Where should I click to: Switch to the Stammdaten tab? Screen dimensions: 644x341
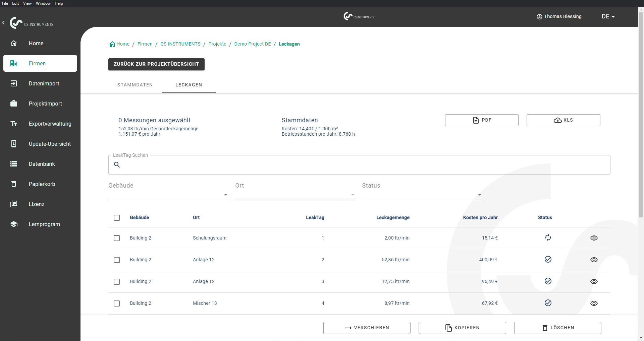pos(135,85)
